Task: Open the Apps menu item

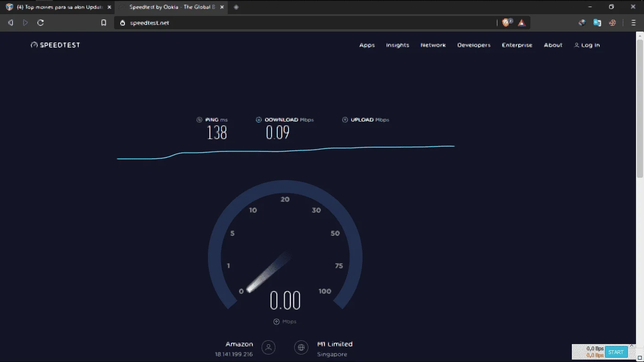Action: click(x=367, y=45)
